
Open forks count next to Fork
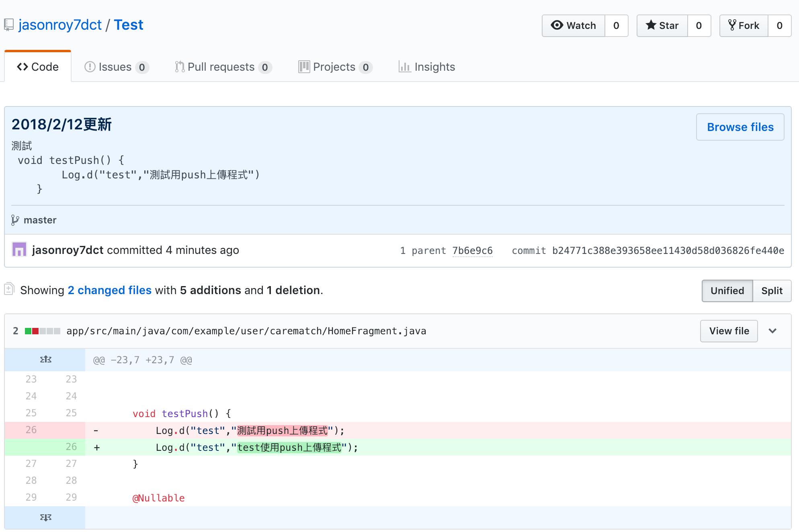pos(780,26)
